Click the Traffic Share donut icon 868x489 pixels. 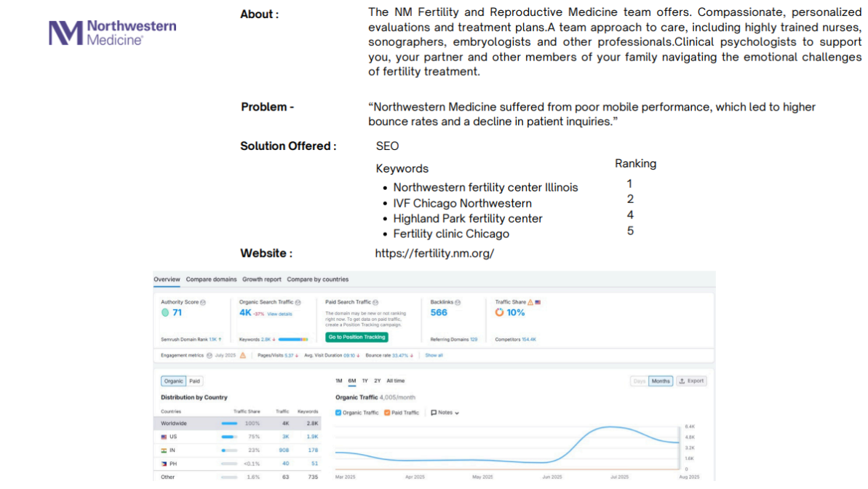click(x=499, y=313)
